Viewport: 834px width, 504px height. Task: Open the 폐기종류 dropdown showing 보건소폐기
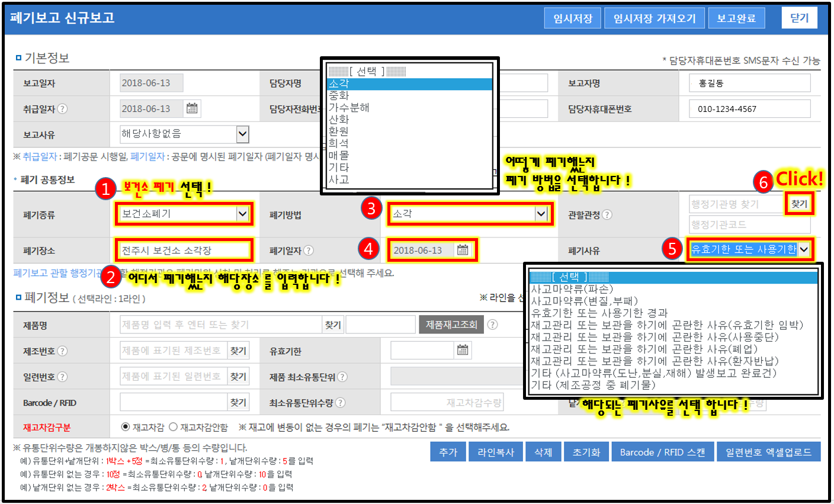[x=242, y=214]
